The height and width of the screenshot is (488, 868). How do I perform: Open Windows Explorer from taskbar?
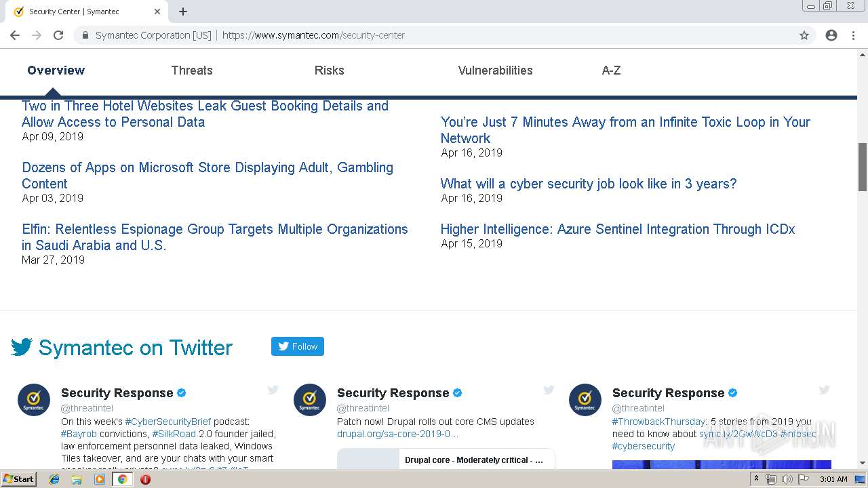coord(77,479)
